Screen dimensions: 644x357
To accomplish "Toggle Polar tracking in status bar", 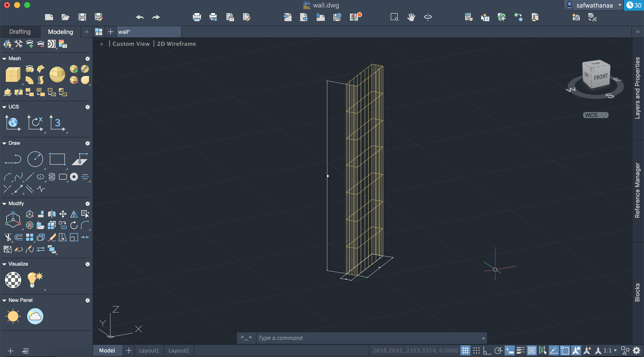I will tap(498, 350).
